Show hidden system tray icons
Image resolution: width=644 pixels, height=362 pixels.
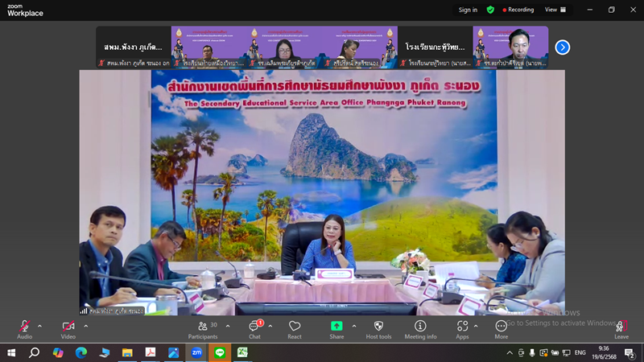pyautogui.click(x=510, y=352)
